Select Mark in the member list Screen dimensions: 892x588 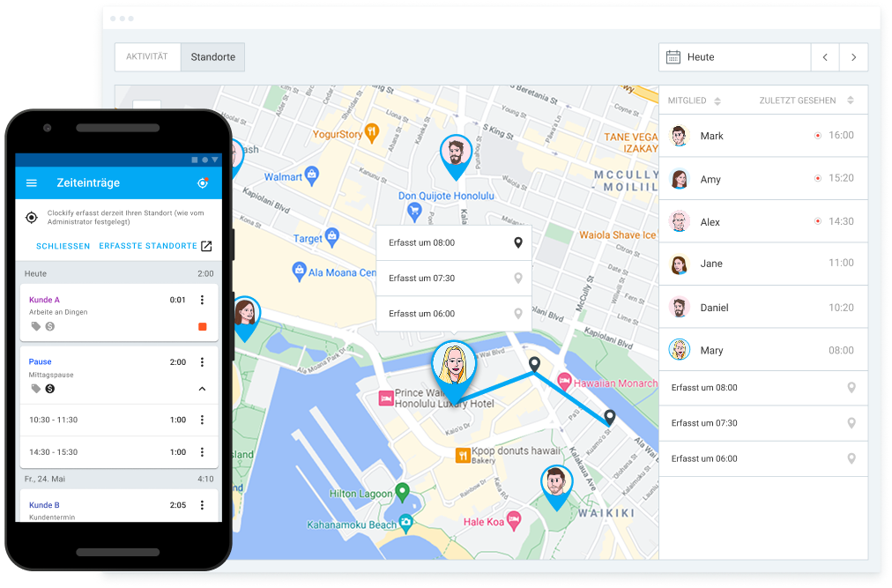pyautogui.click(x=763, y=136)
